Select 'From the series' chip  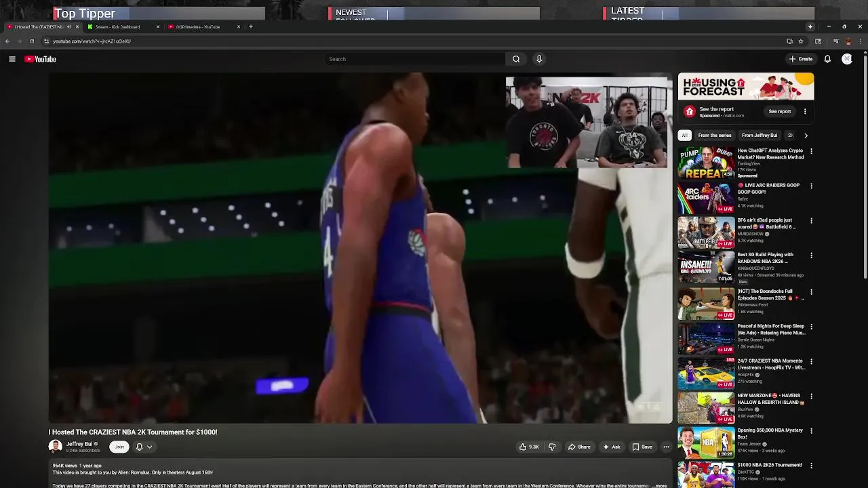tap(715, 135)
